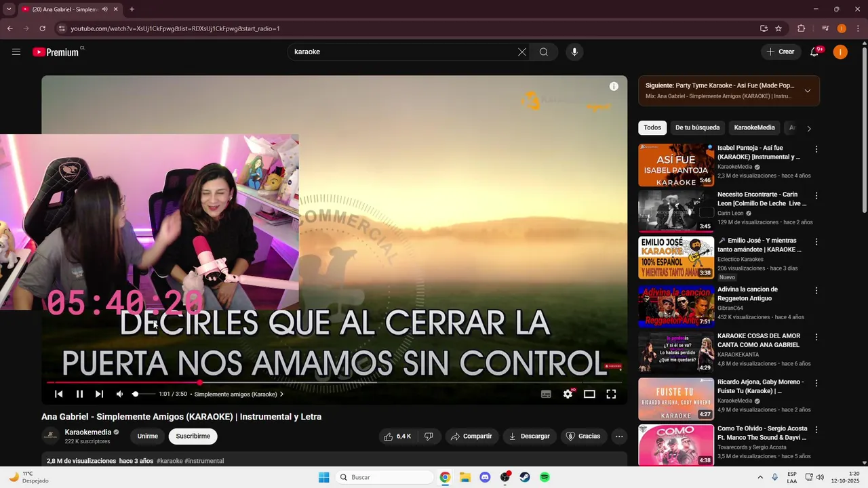Open Spotify from the taskbar
Viewport: 868px width, 488px height.
[545, 477]
